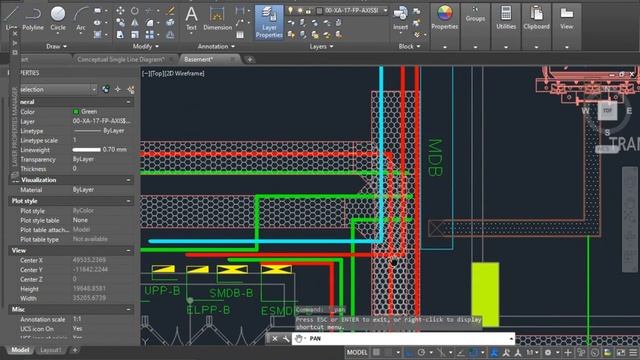Screen dimensions: 640x360
Task: Add a new drawing tab
Action: click(250, 60)
